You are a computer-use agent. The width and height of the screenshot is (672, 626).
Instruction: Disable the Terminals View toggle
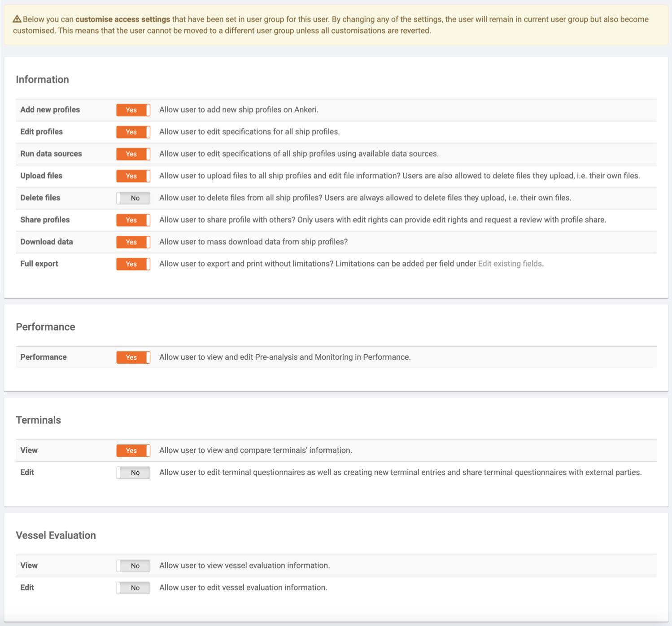133,450
